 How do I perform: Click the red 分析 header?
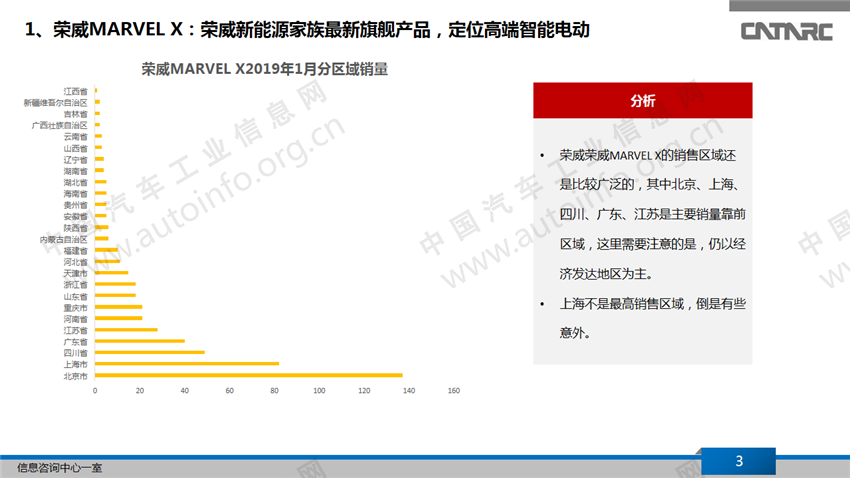tap(642, 100)
